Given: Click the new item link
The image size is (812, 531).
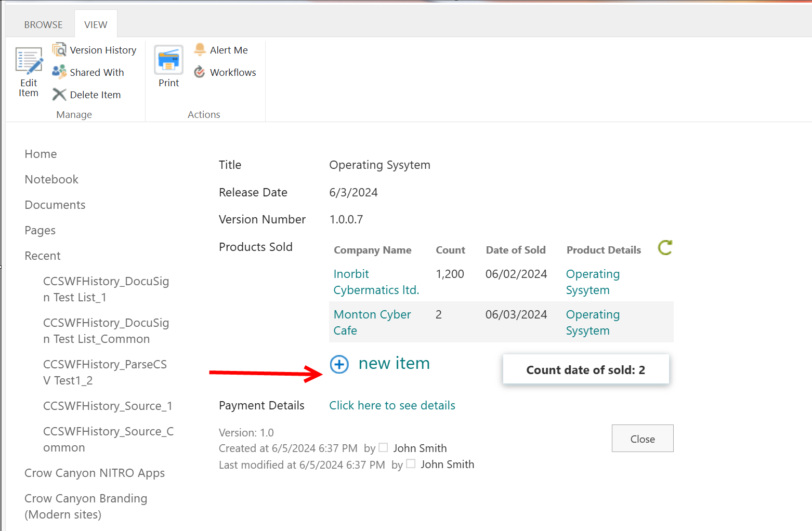Looking at the screenshot, I should click(x=394, y=363).
